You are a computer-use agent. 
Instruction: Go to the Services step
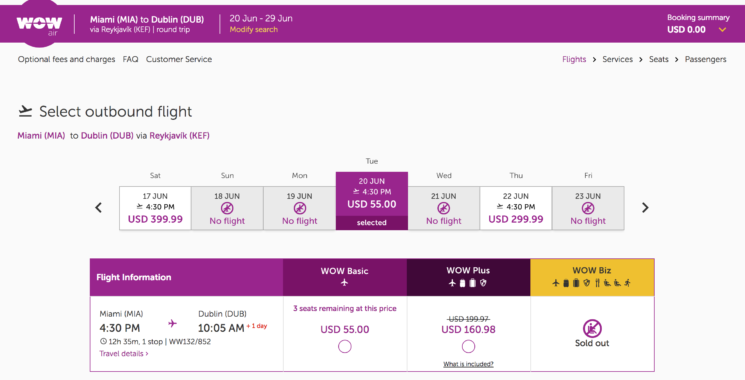[x=617, y=59]
